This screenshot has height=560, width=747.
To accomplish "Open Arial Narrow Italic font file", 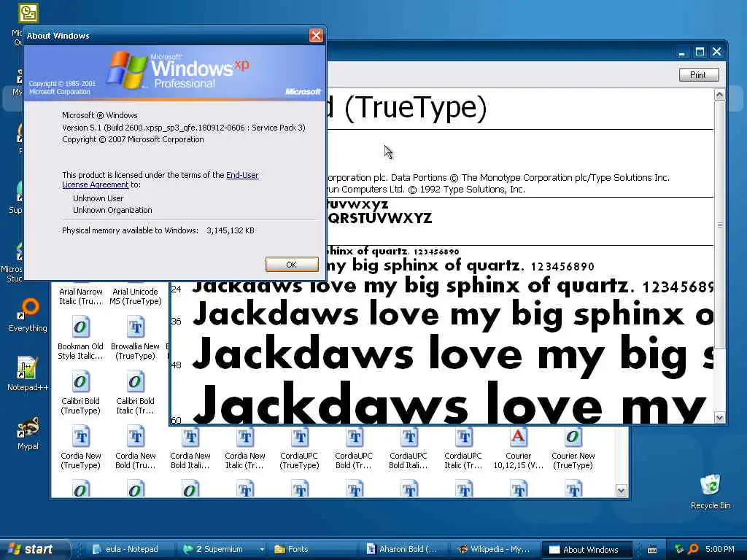I will coord(80,296).
